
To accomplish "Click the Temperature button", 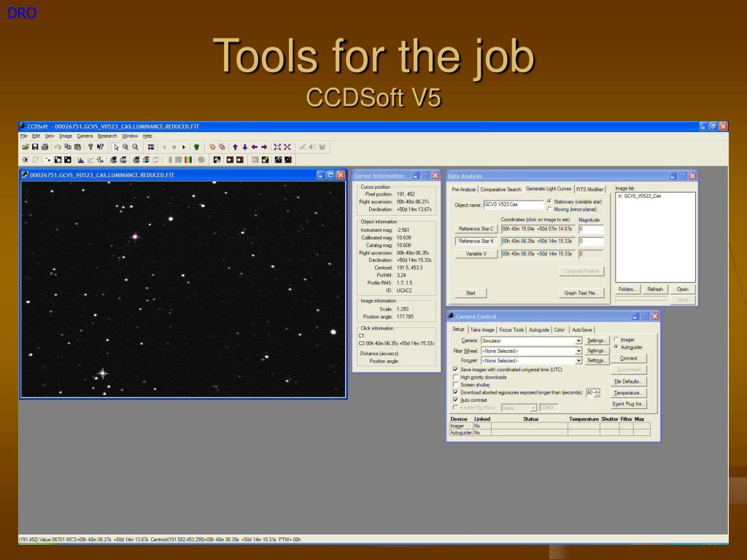I will pos(628,393).
